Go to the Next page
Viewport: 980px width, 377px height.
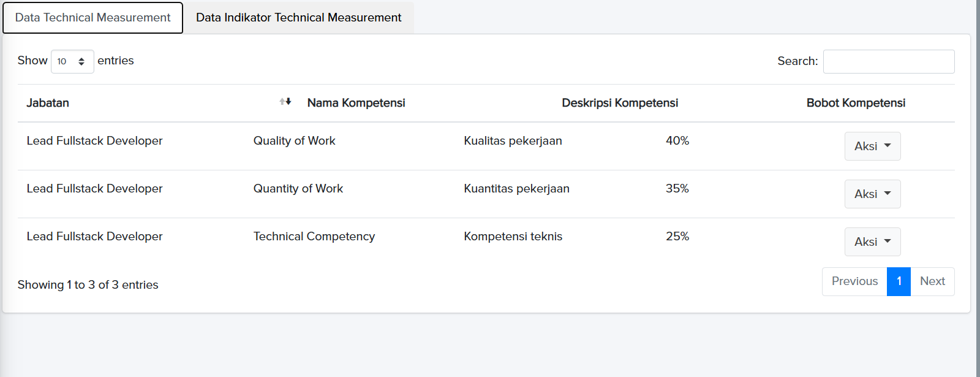click(932, 281)
